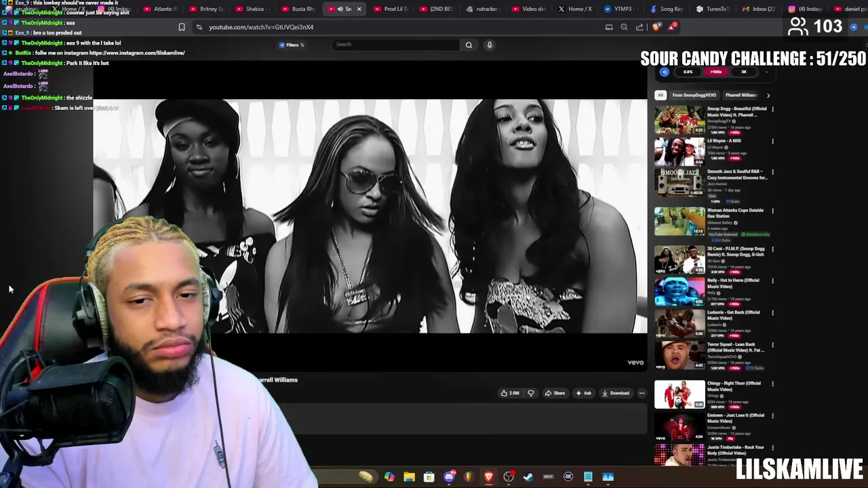Screen dimensions: 868x488
Task: Click the blue IQ icon in sidebar
Action: coord(665,72)
